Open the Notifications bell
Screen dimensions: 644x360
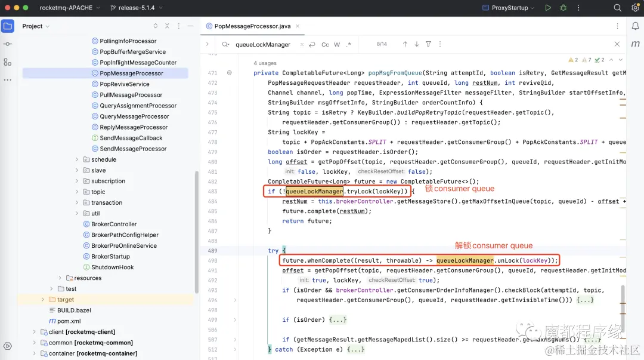pos(636,26)
